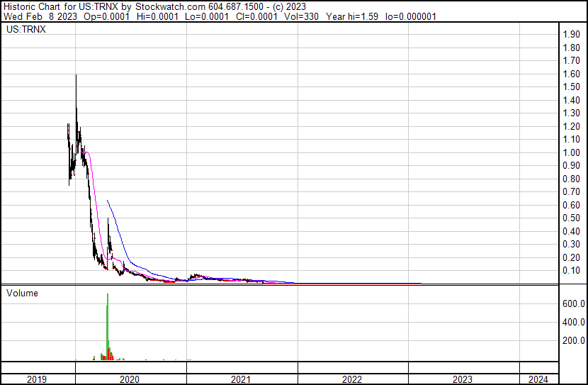Click the price peak near 1.60
Viewport: 588px width, 385px height.
coord(76,75)
